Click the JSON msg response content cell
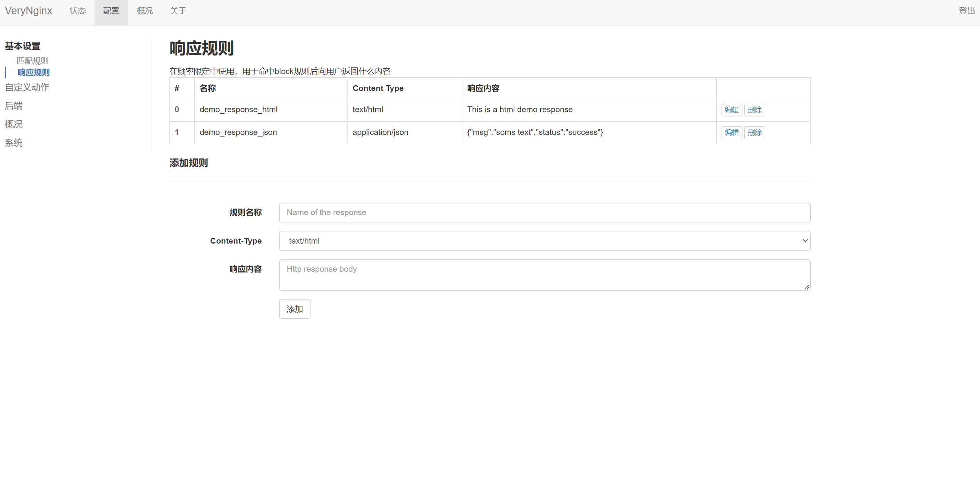 pos(589,133)
